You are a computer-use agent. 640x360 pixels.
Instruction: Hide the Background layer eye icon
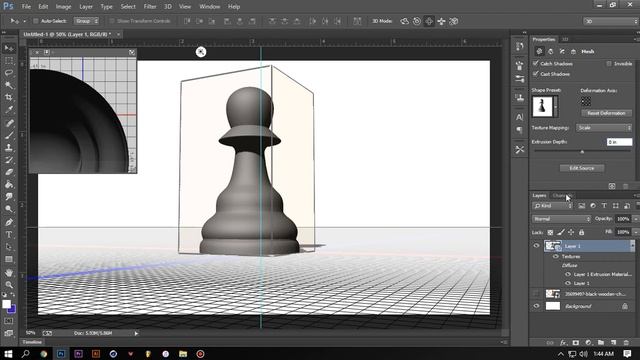[x=536, y=306]
